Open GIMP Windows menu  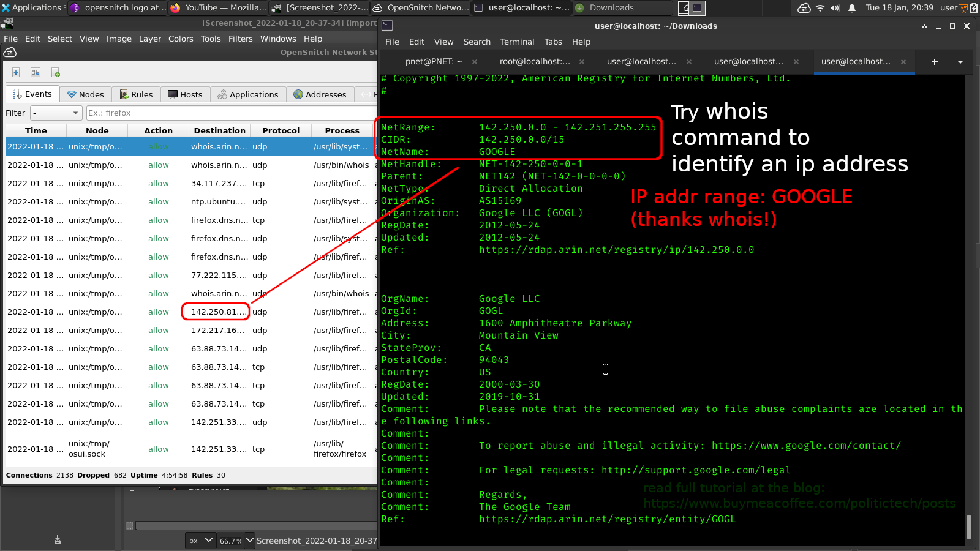pyautogui.click(x=278, y=39)
